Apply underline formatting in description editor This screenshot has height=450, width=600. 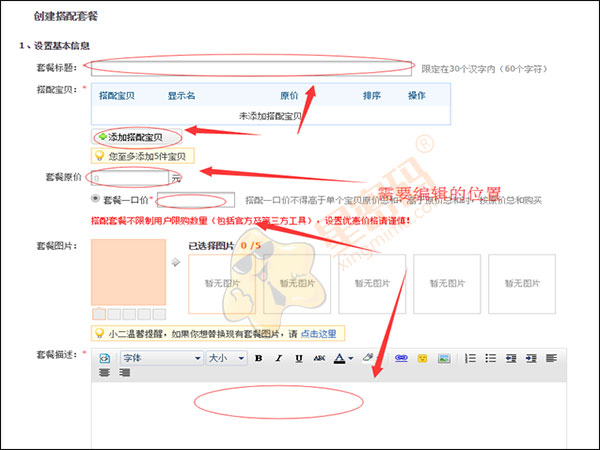tap(299, 358)
